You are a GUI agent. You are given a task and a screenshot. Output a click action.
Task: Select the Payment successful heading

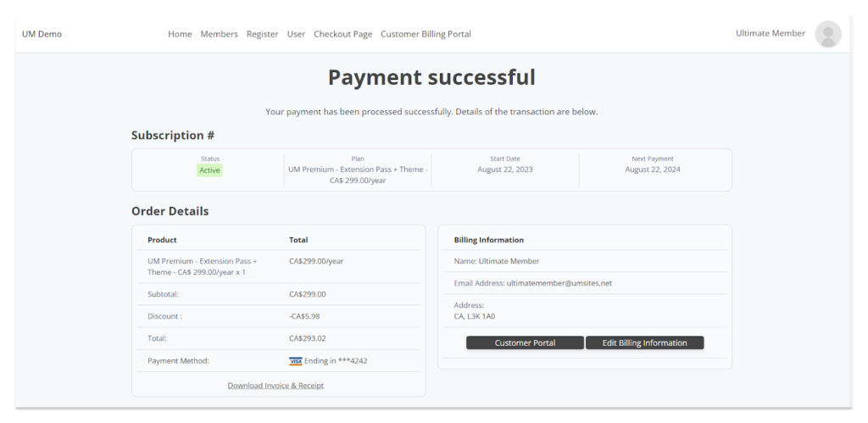pos(431,77)
